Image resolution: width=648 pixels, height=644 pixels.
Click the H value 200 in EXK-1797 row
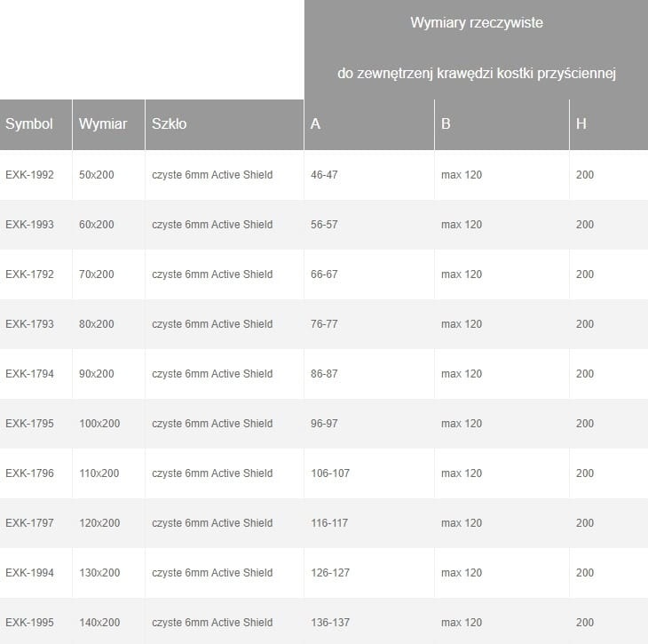click(585, 523)
